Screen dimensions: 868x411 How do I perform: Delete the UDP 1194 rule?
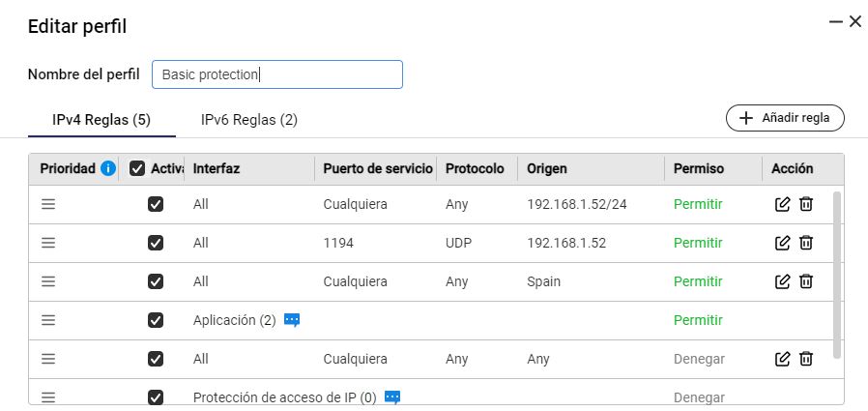pyautogui.click(x=806, y=243)
